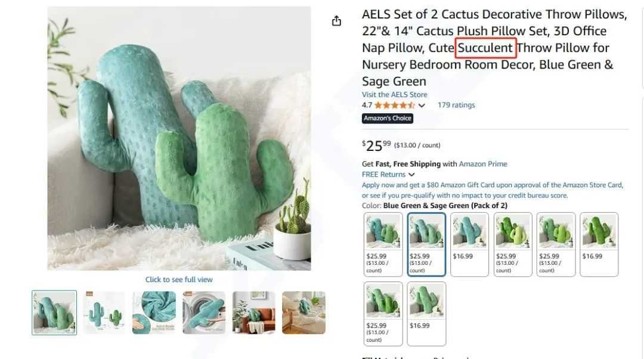This screenshot has height=359, width=644.
Task: View the living room sofa thumbnail
Action: click(x=254, y=312)
